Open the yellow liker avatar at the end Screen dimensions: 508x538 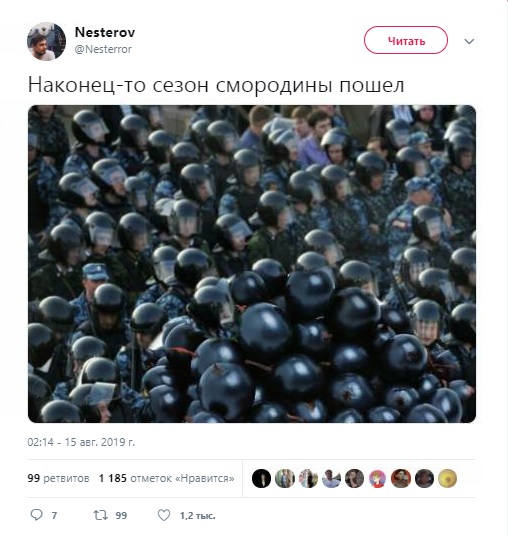pos(447,478)
